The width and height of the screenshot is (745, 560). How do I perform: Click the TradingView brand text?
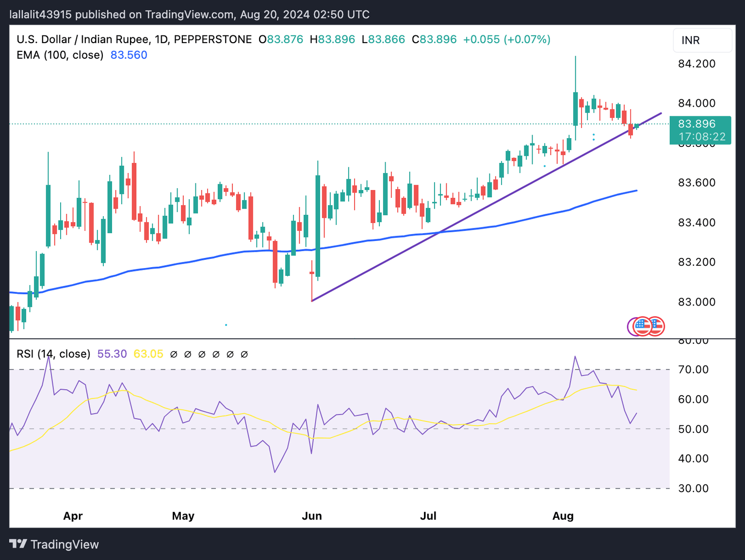tap(65, 544)
